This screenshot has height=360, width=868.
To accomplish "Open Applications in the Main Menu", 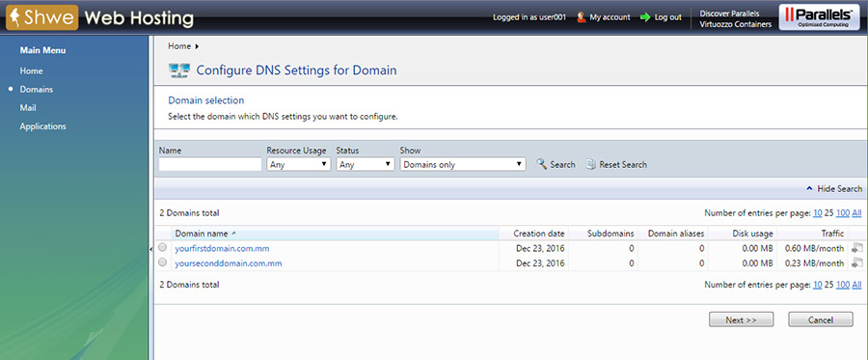I will point(42,126).
